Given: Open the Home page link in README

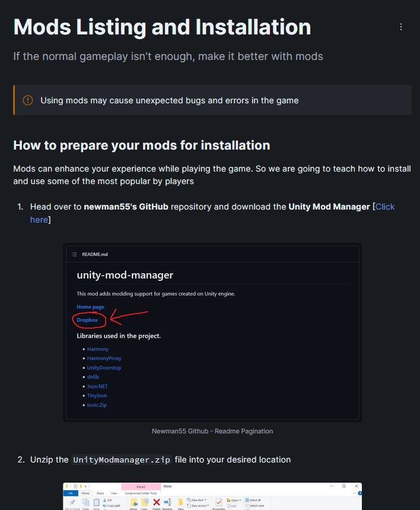Looking at the screenshot, I should point(90,307).
